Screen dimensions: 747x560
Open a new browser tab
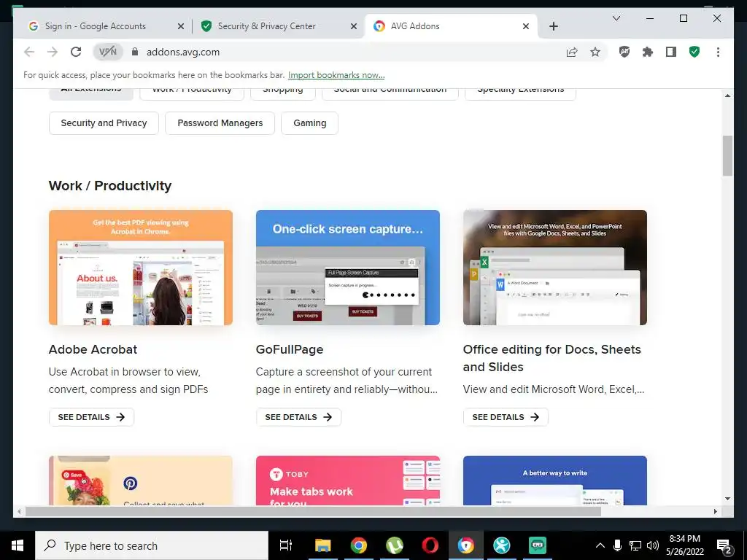(x=554, y=26)
